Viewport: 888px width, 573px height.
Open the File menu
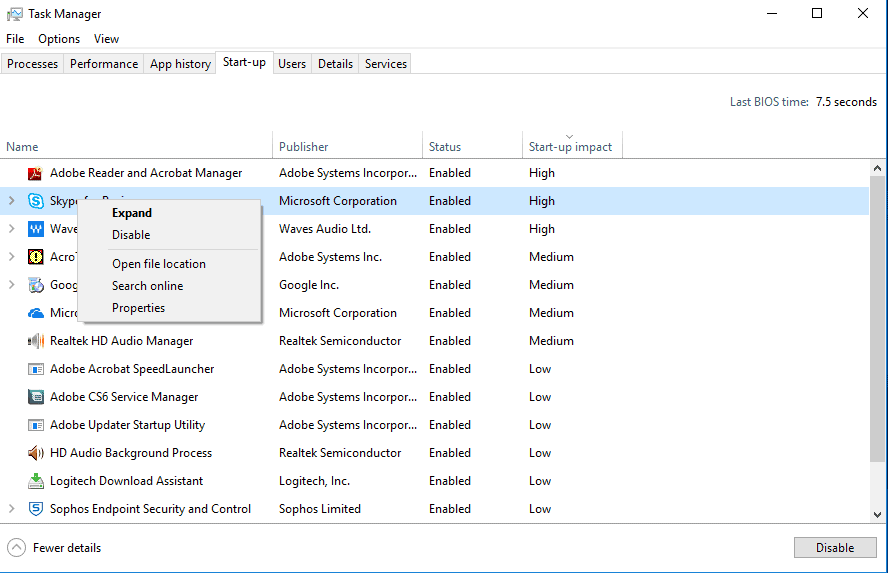[15, 39]
